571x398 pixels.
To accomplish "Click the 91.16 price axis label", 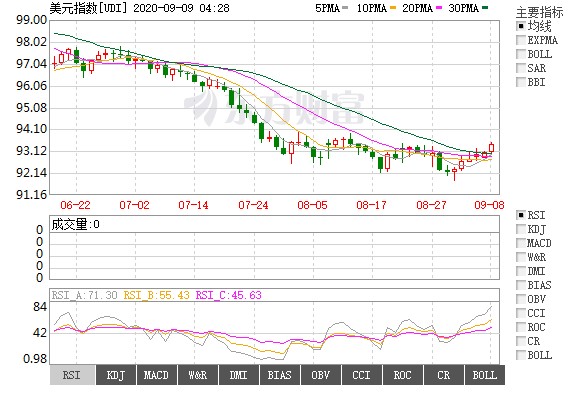I will point(32,195).
